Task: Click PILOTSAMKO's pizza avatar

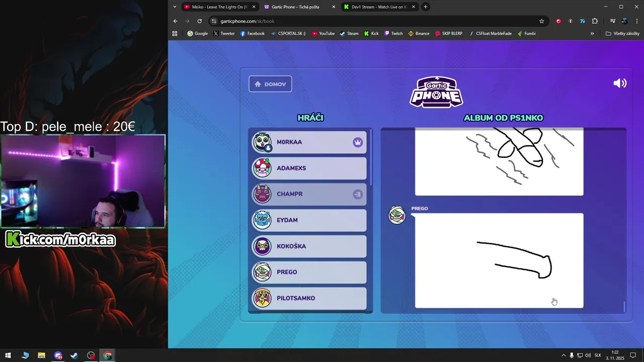Action: (x=262, y=298)
